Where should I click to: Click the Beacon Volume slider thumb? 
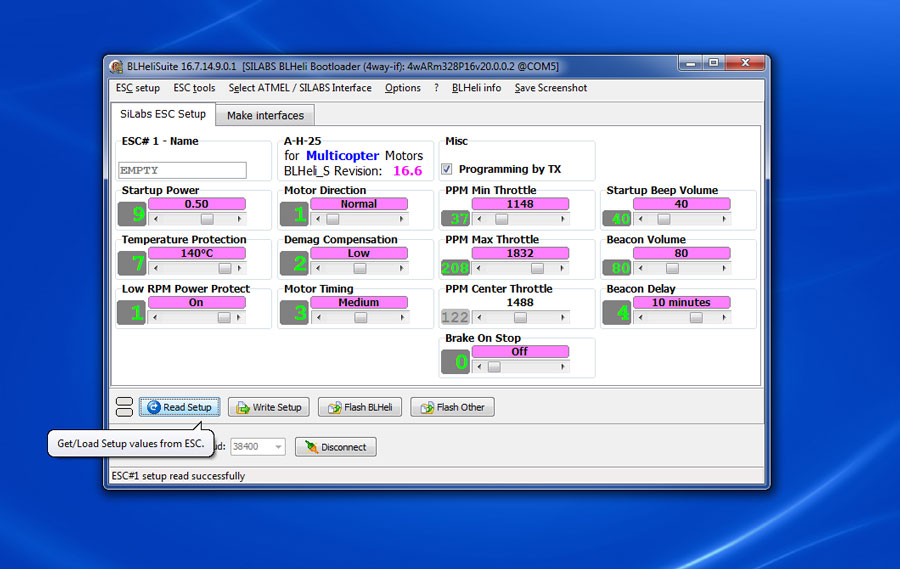point(673,268)
